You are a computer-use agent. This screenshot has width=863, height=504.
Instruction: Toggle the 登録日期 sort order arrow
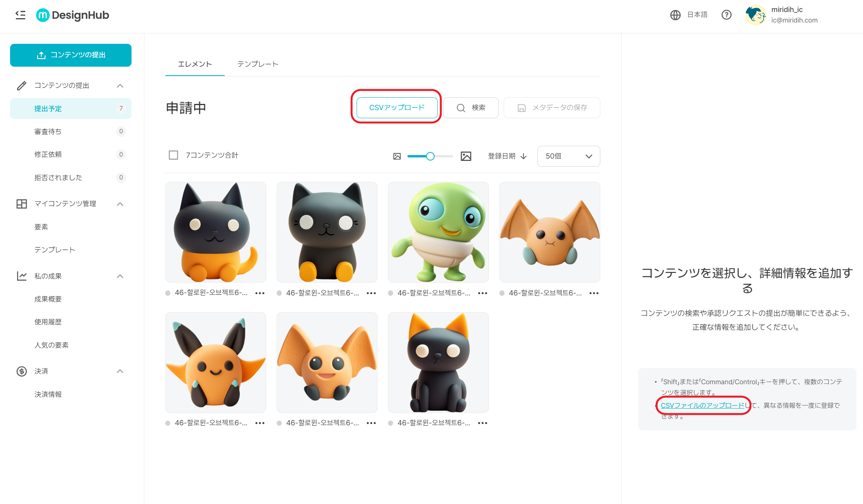(524, 156)
